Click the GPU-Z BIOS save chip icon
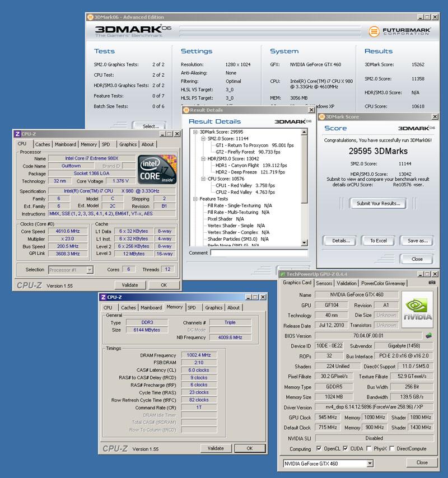Image resolution: width=448 pixels, height=478 pixels. pos(429,336)
